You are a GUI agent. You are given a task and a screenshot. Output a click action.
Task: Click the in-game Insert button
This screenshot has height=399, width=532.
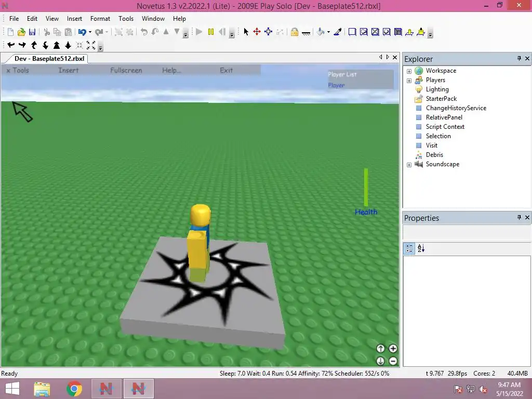[68, 70]
